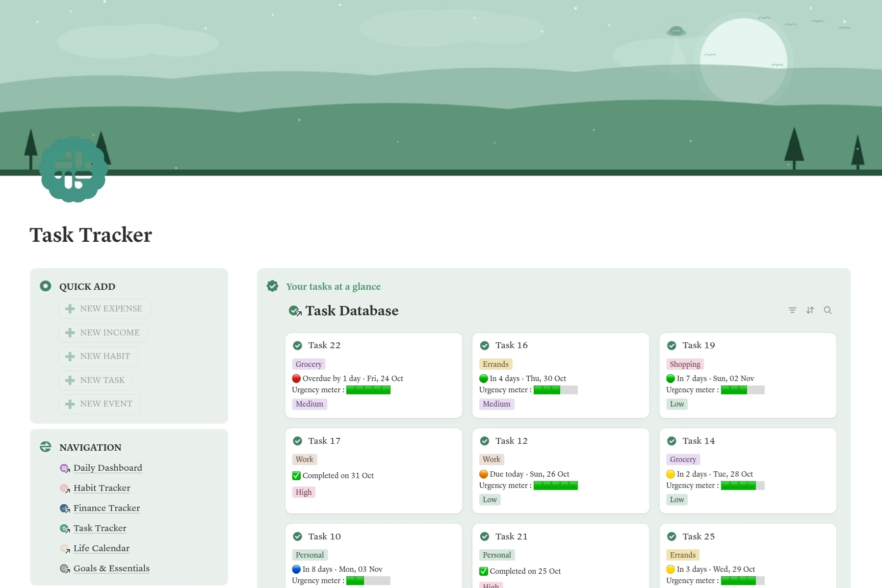
Task: Open the Shopping tag on Task 19
Action: (685, 364)
